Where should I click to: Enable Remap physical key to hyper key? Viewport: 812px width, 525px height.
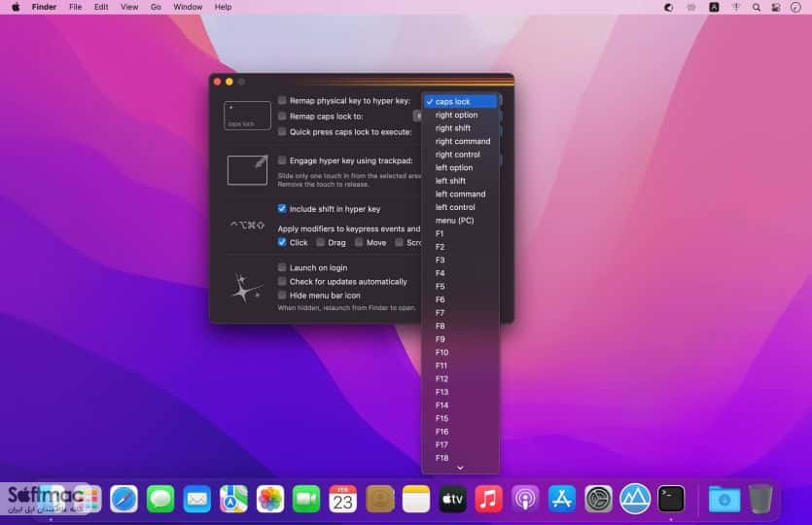click(282, 100)
